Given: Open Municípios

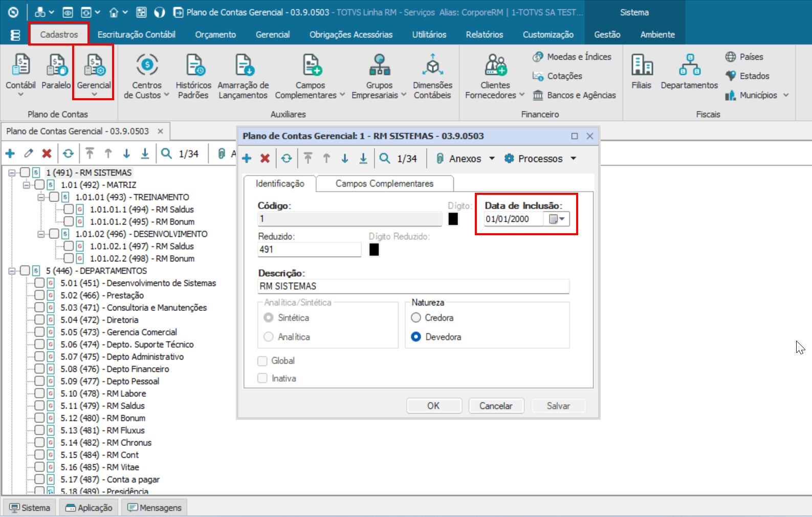Looking at the screenshot, I should [756, 95].
